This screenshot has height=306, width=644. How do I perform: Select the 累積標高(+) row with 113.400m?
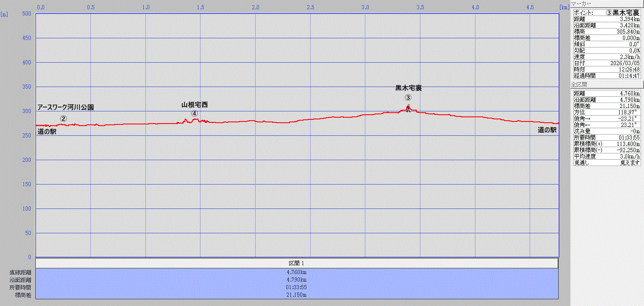click(x=607, y=144)
